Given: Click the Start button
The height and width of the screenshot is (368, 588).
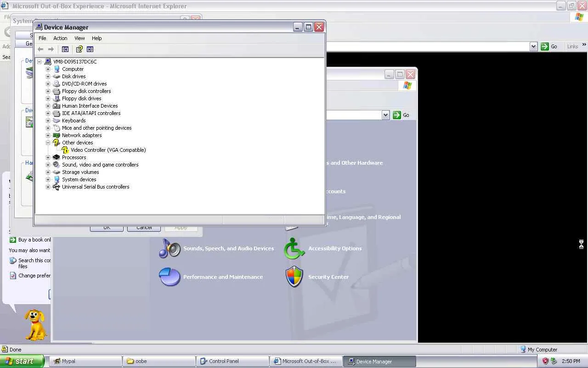Looking at the screenshot, I should (22, 361).
